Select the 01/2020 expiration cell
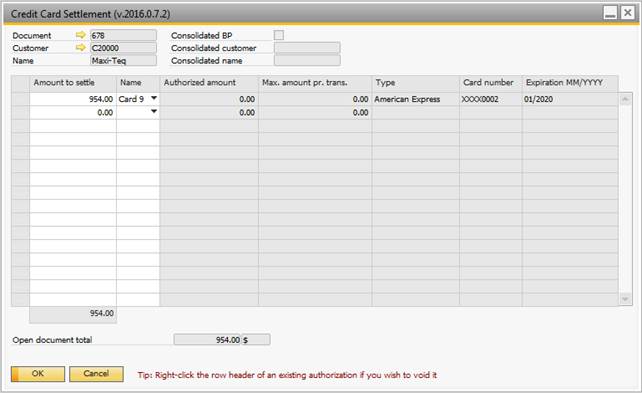Screen dimensions: 642x393 [x=570, y=99]
